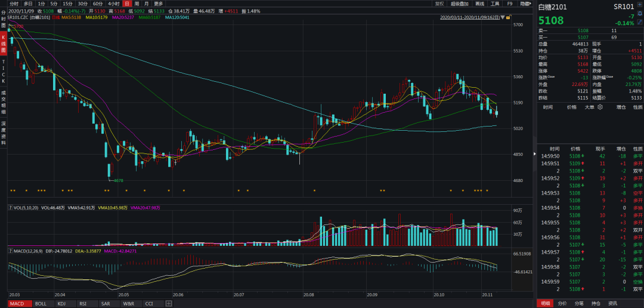The height and width of the screenshot is (308, 644).
Task: Open the 持仓 tab
Action: point(596,304)
